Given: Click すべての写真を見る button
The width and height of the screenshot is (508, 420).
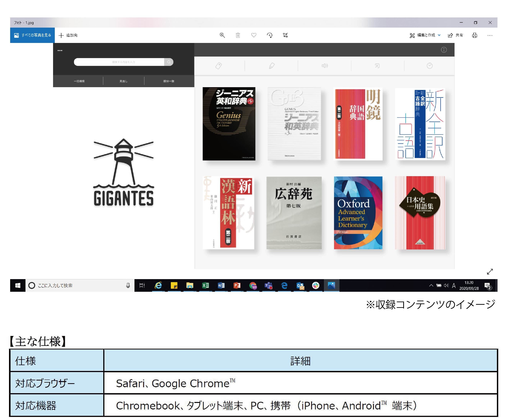Looking at the screenshot, I should tap(32, 35).
